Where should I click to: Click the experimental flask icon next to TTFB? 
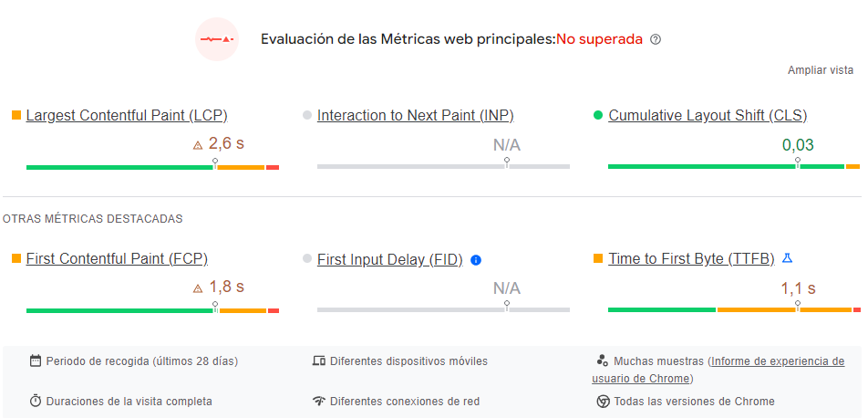787,257
